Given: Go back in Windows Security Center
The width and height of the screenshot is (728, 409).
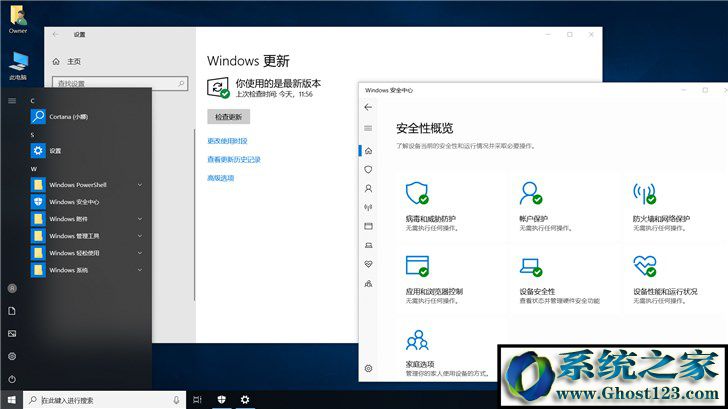Looking at the screenshot, I should coord(368,107).
